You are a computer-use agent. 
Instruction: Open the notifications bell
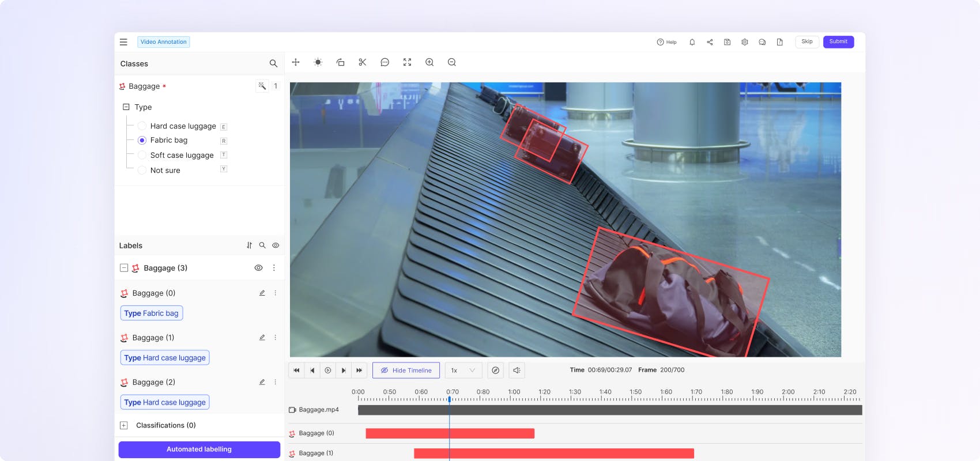click(692, 42)
